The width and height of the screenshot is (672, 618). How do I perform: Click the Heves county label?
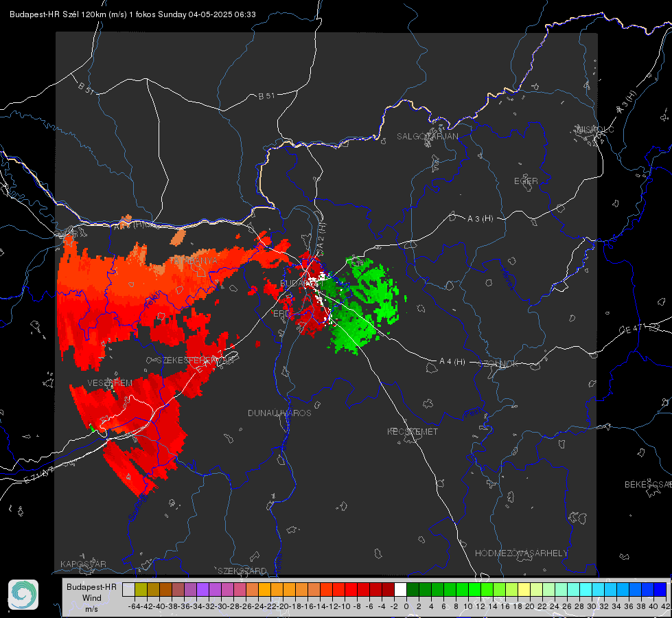(508, 279)
